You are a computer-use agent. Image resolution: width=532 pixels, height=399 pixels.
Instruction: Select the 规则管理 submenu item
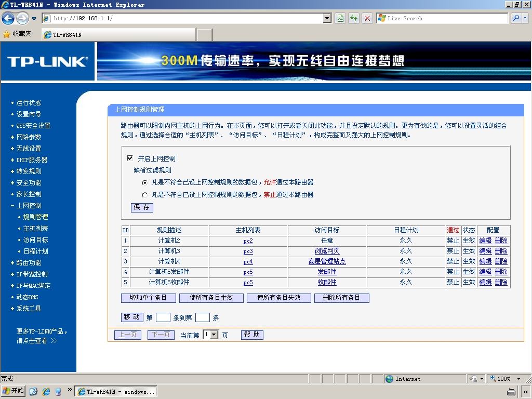coord(35,217)
